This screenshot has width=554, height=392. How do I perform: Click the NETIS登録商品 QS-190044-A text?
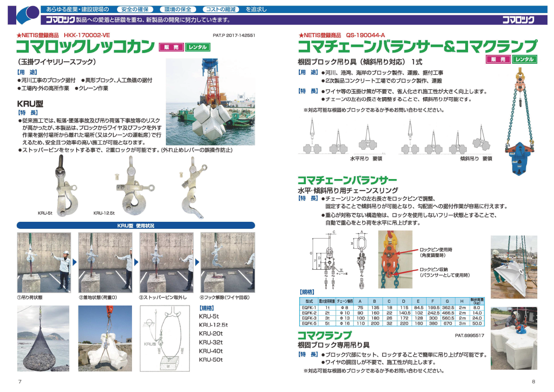point(342,35)
